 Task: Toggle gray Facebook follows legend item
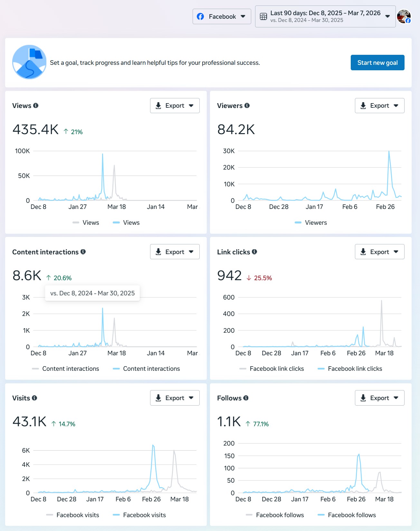point(275,515)
